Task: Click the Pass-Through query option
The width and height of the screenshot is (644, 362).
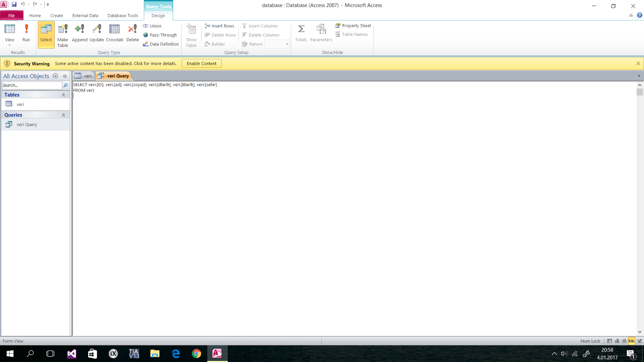Action: tap(160, 35)
